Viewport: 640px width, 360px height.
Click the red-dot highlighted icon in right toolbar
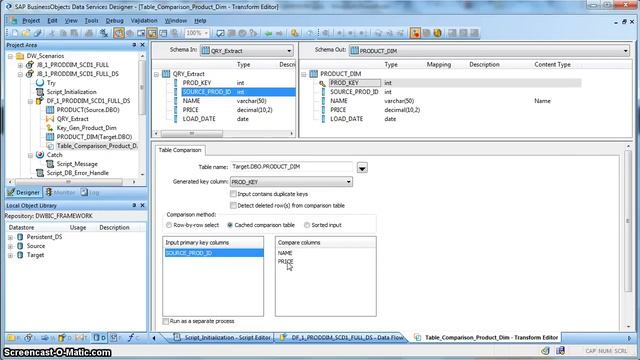415,33
